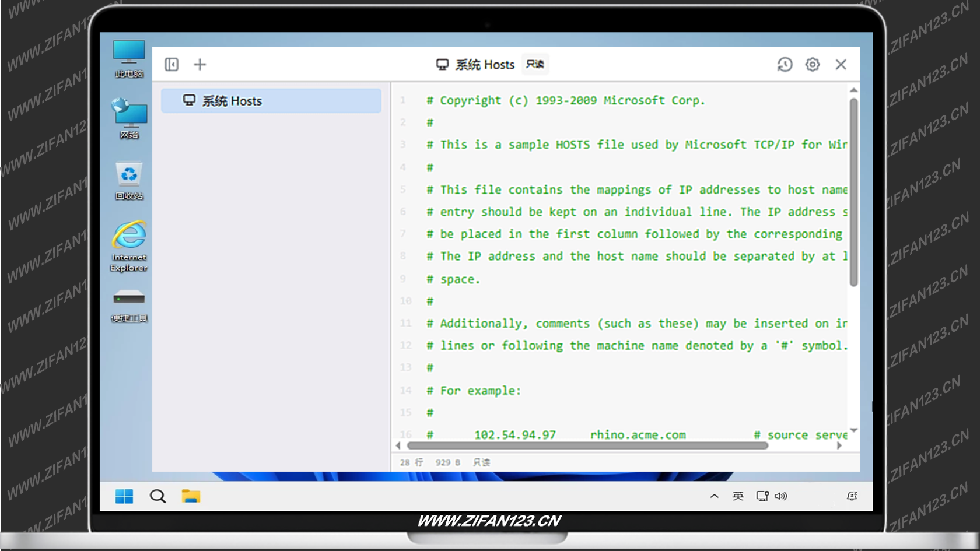Click vertical scrollbar thumb in editor
Viewport: 980px width, 551px height.
click(x=853, y=192)
